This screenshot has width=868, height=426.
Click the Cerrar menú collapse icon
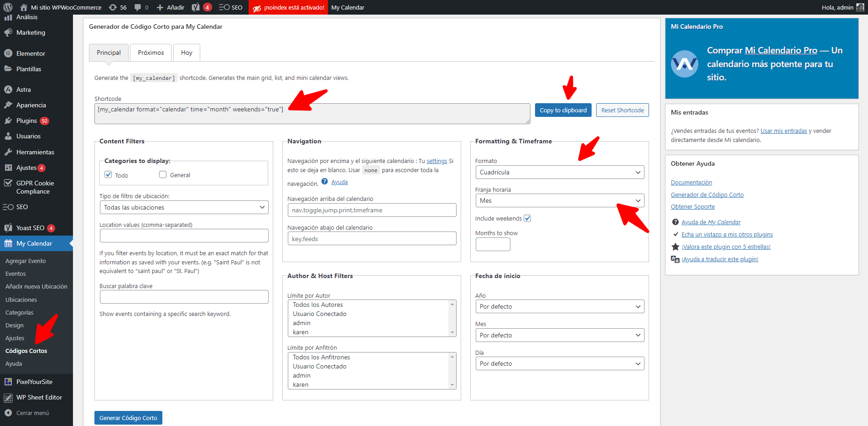coord(8,413)
